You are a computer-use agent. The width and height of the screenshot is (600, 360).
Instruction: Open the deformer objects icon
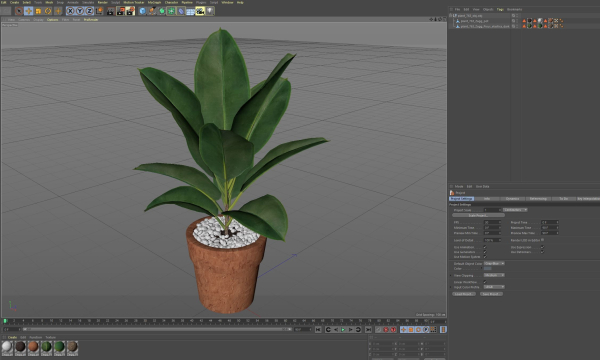[x=181, y=11]
